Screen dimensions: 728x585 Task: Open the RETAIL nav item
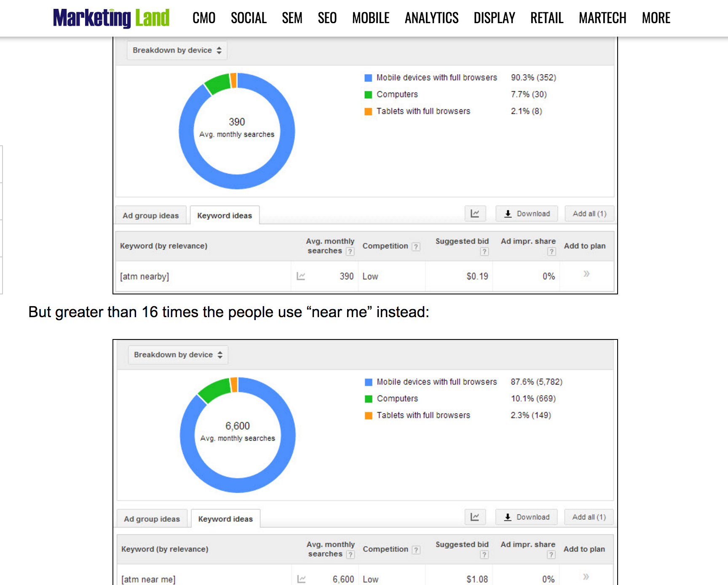(547, 18)
